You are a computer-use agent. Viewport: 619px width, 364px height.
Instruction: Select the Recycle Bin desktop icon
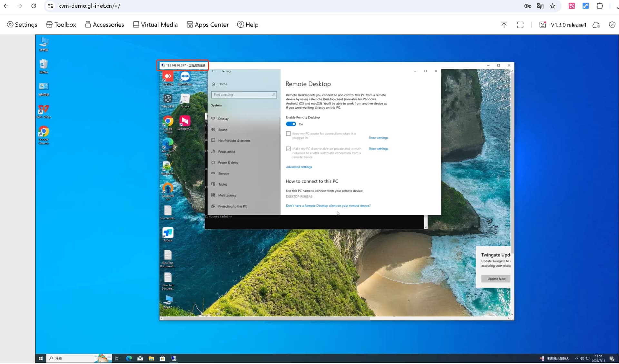44,66
